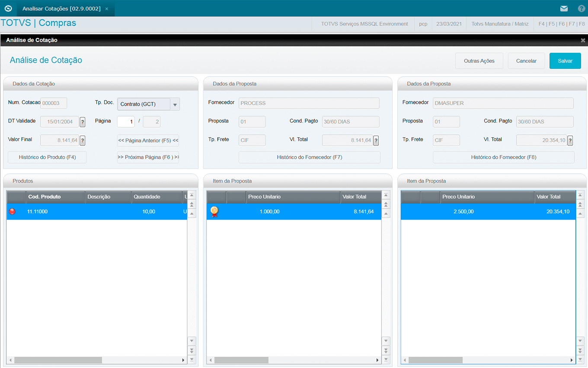Click the Cancelar button
588x368 pixels.
coord(526,61)
